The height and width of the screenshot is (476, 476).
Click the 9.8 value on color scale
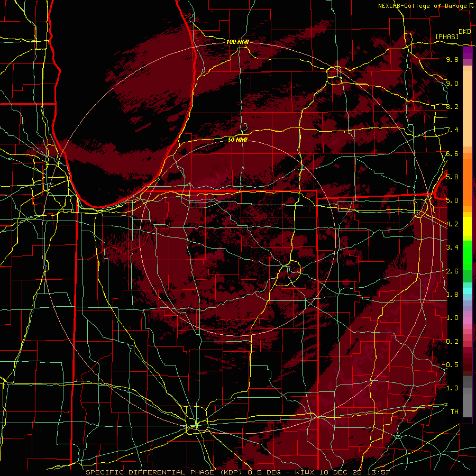click(x=452, y=59)
